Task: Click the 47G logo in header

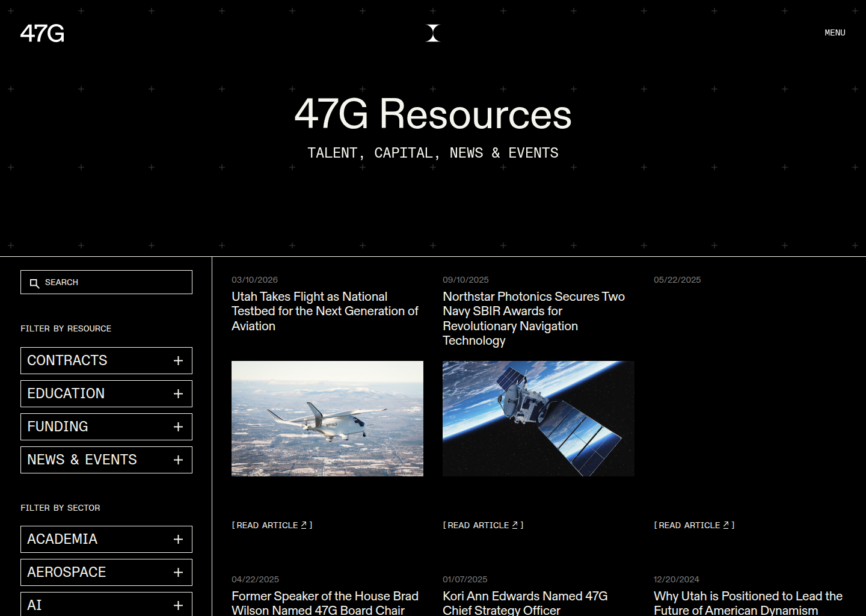Action: 42,34
